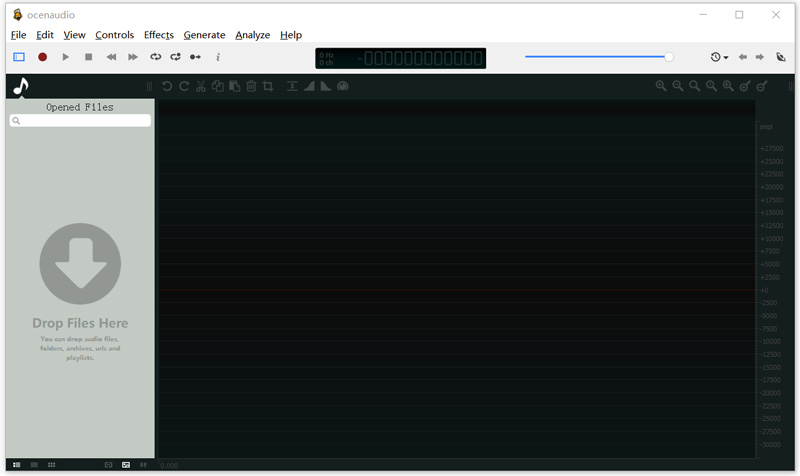Image resolution: width=800 pixels, height=476 pixels.
Task: Start recording with the red Record button
Action: click(42, 57)
